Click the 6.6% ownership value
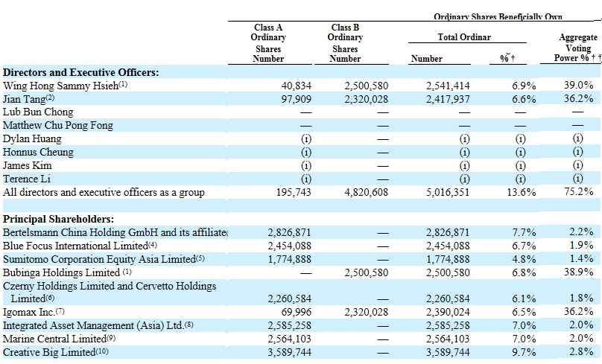The width and height of the screenshot is (602, 364). click(x=524, y=99)
